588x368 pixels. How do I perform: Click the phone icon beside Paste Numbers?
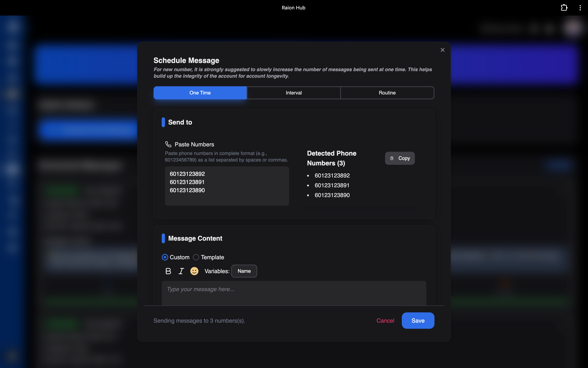tap(168, 144)
